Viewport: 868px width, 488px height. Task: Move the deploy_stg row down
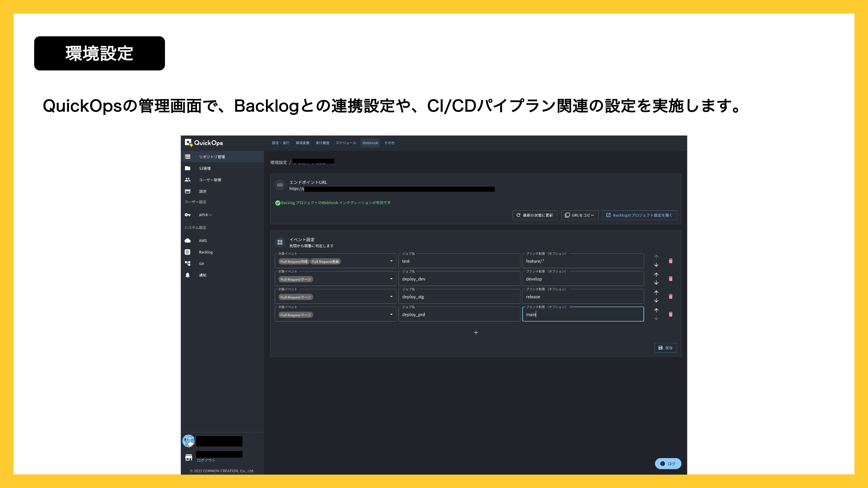pos(656,300)
